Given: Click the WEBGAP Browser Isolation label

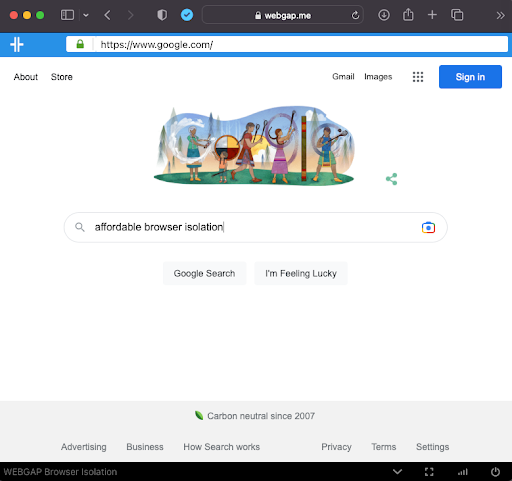Looking at the screenshot, I should [x=60, y=472].
